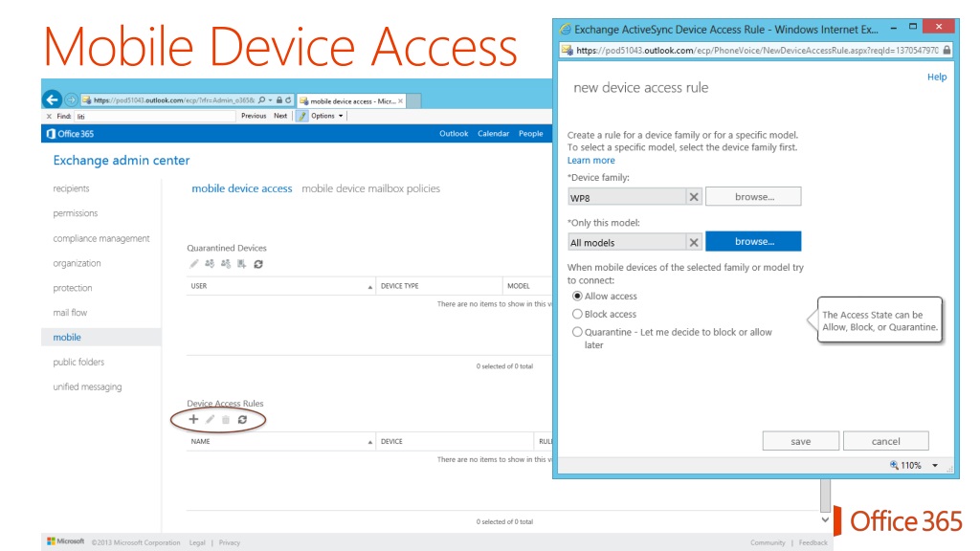Click the lock icon in the dialog address bar
The width and height of the screenshot is (980, 551).
pyautogui.click(x=947, y=50)
